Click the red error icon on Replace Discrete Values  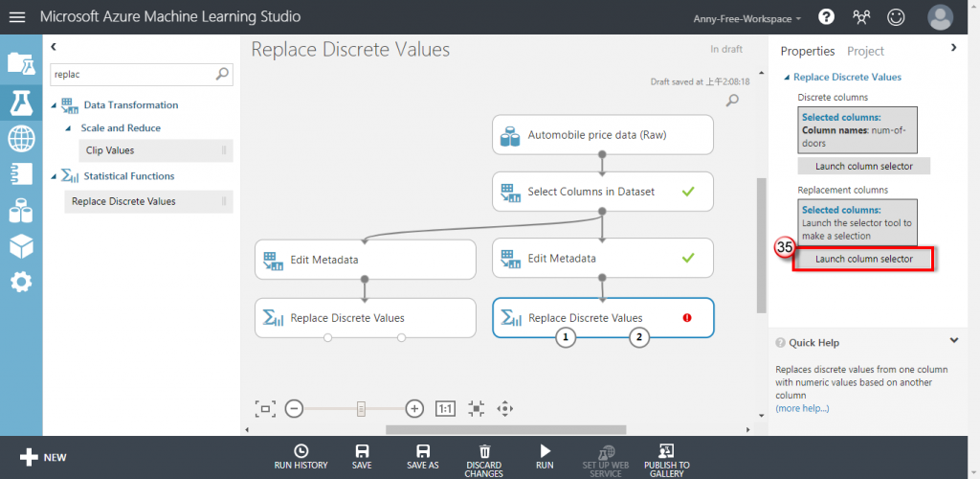(687, 318)
